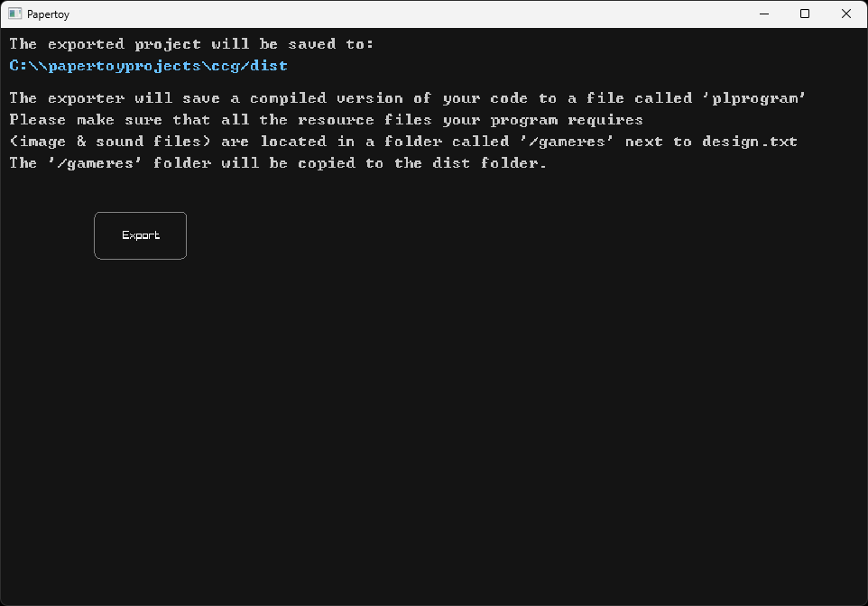This screenshot has height=606, width=868.
Task: Click the Export button
Action: point(140,235)
